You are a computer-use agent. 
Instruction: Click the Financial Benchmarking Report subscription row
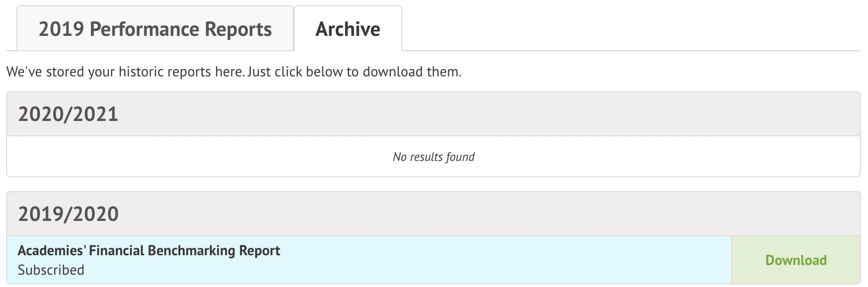368,260
